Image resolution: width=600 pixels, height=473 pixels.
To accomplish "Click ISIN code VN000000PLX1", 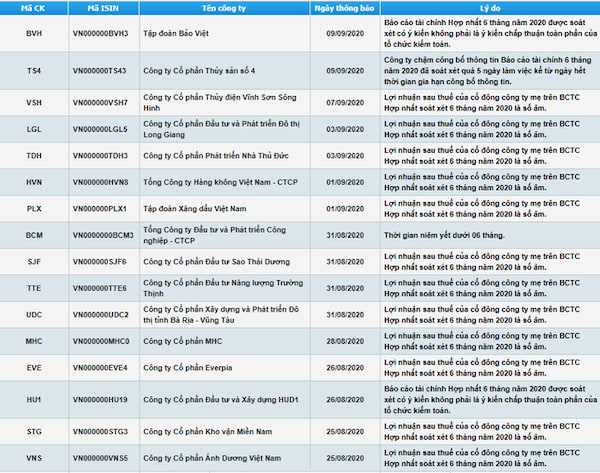I will tap(99, 209).
